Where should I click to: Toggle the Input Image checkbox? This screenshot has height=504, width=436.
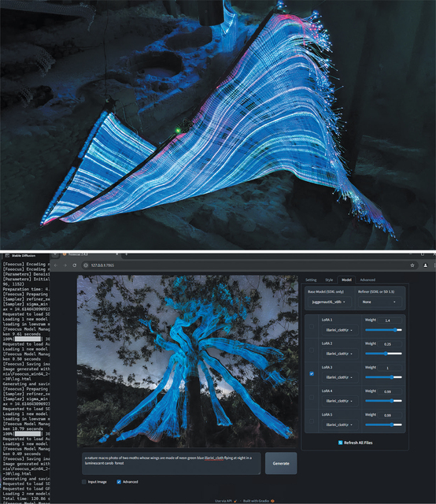point(84,482)
